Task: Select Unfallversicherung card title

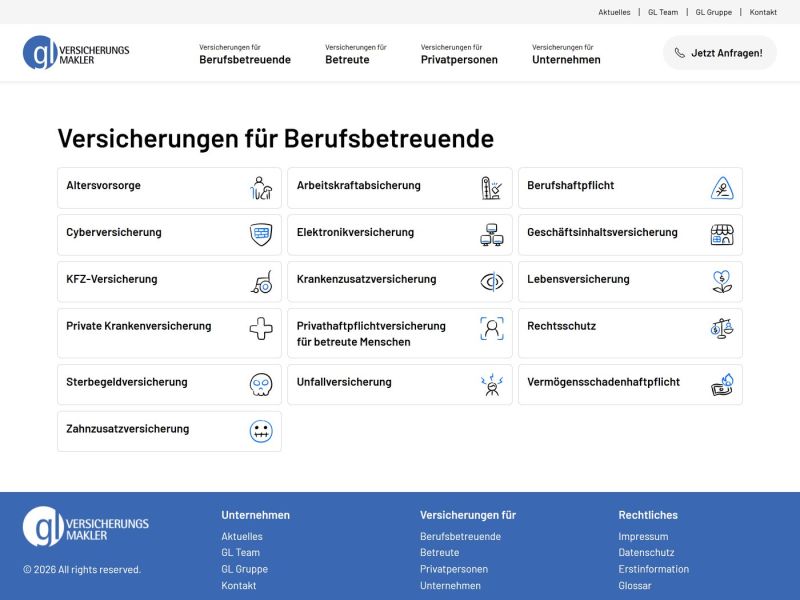Action: click(x=344, y=383)
